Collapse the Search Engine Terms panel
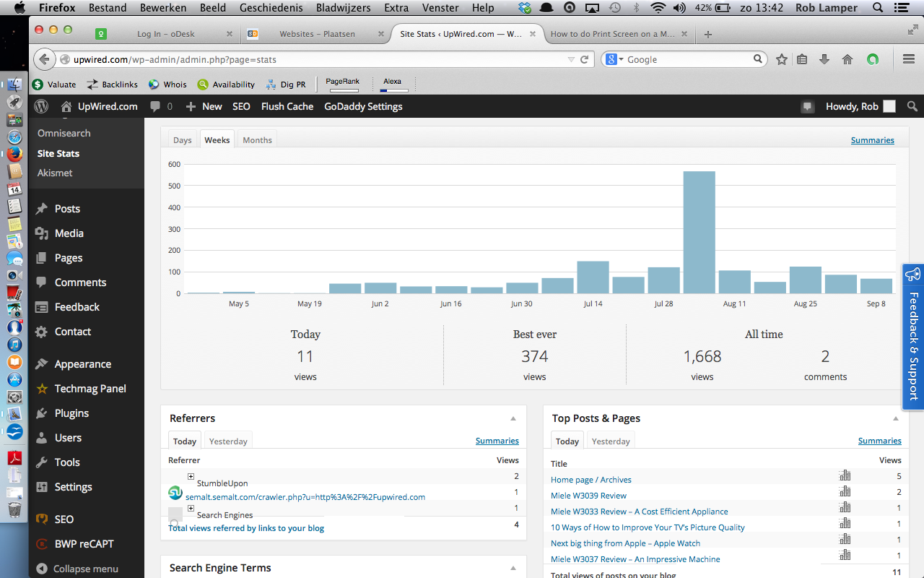 (x=513, y=568)
